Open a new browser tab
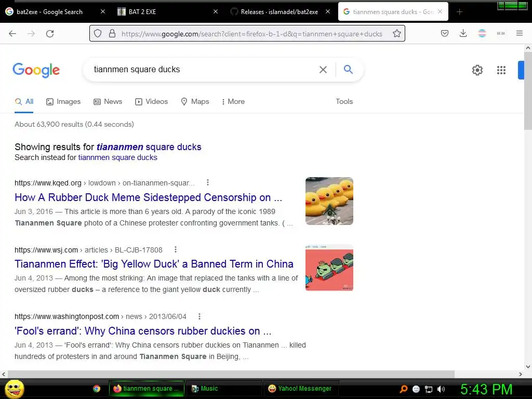 459,12
